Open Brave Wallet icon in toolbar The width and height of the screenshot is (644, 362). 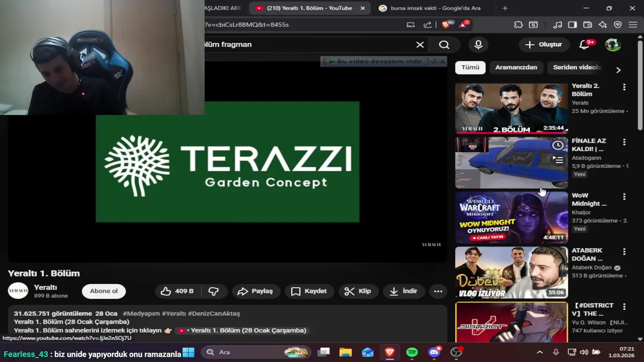coord(588,25)
